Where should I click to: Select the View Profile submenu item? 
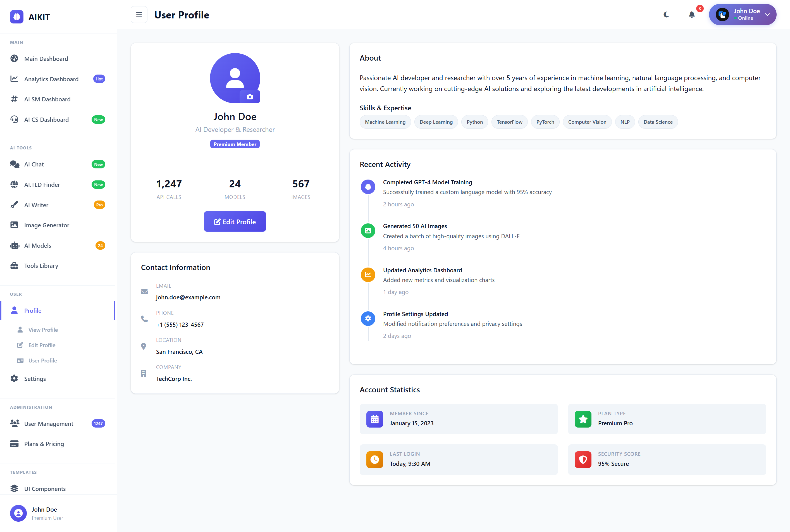pos(43,330)
